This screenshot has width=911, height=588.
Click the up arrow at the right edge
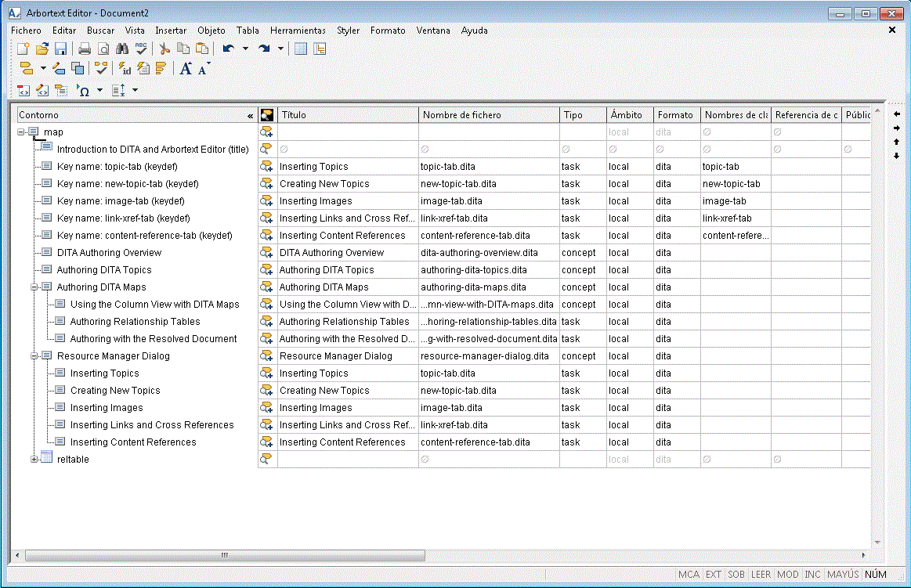(896, 142)
